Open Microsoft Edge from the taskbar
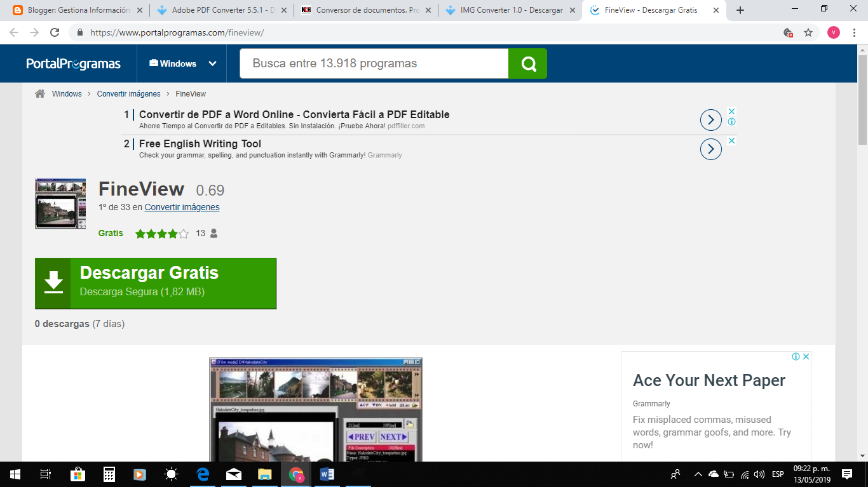Image resolution: width=868 pixels, height=487 pixels. tap(203, 474)
